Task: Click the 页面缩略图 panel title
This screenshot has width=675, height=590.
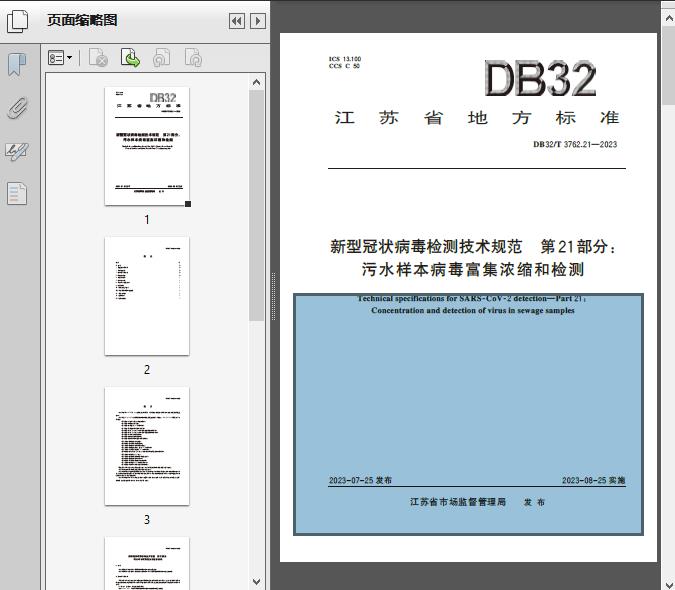Action: tap(82, 20)
